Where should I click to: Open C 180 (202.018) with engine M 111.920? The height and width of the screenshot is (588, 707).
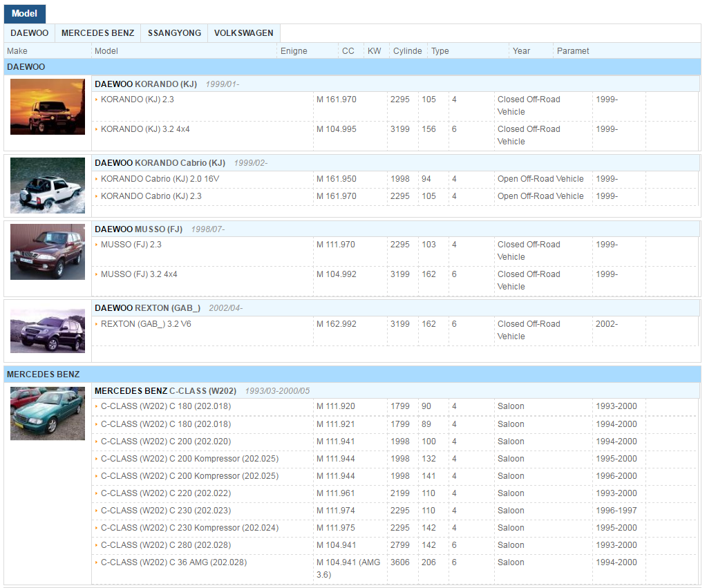coord(166,406)
